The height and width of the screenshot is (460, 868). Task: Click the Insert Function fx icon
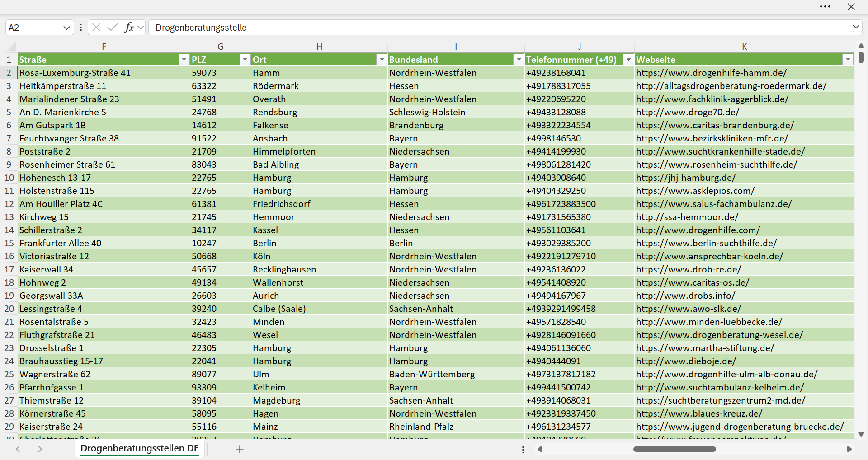129,28
